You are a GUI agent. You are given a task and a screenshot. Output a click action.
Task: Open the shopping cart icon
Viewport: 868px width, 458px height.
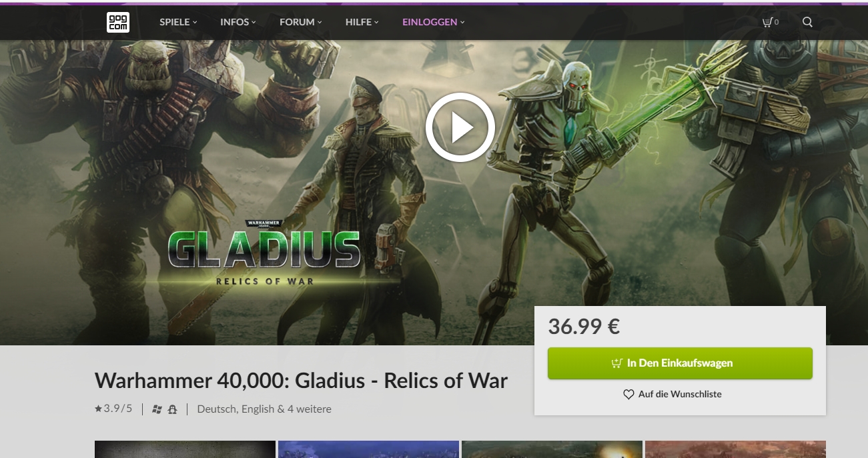tap(768, 22)
